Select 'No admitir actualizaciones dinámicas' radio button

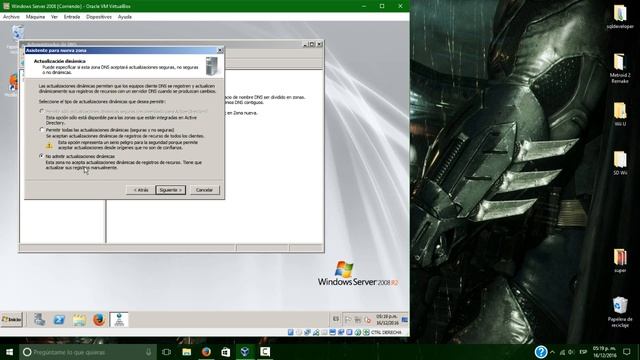[x=42, y=156]
